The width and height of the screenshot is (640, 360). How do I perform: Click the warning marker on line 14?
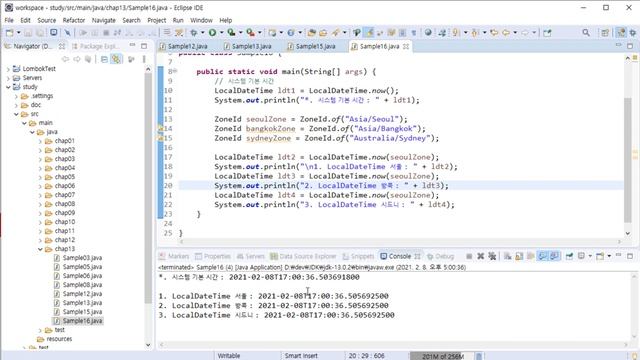160,129
